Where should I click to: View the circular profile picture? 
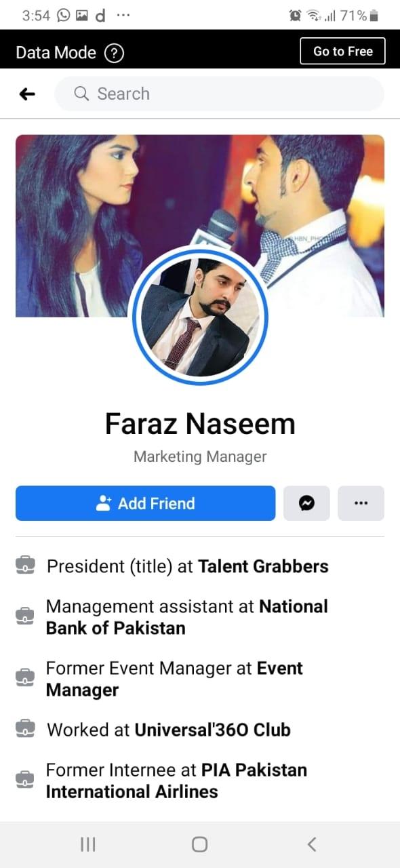point(201,317)
